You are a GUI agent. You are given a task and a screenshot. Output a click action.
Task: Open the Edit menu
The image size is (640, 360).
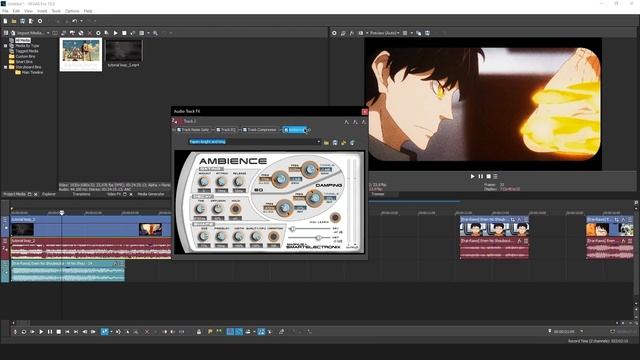click(x=16, y=11)
